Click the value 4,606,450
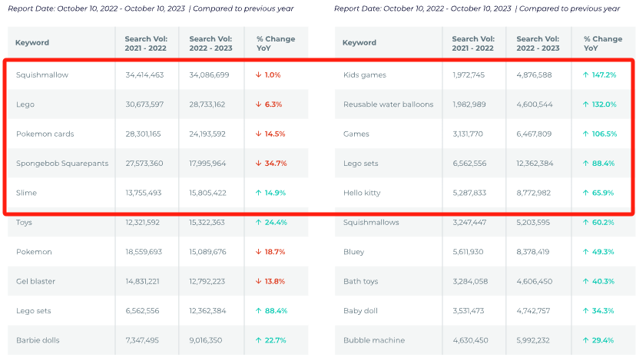636x364 pixels. pyautogui.click(x=535, y=281)
